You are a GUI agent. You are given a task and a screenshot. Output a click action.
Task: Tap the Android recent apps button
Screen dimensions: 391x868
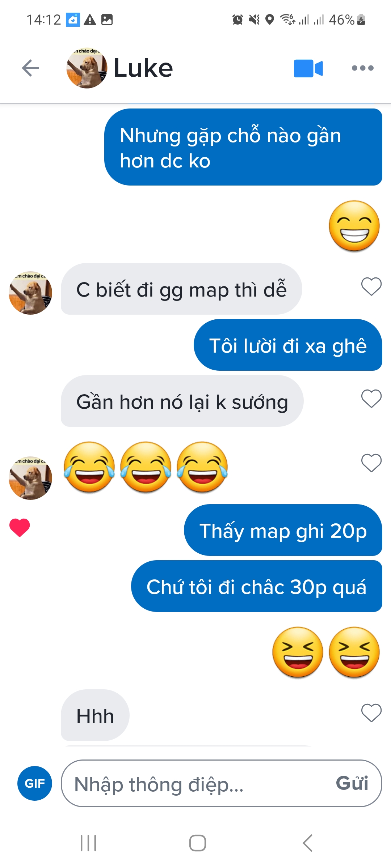(88, 843)
